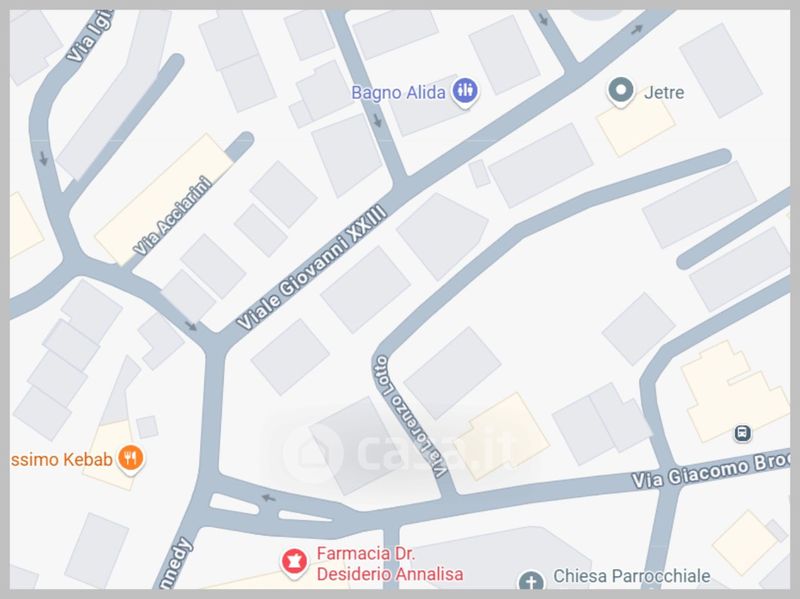
Task: Click the yellow building under Jetre pin
Action: (636, 128)
